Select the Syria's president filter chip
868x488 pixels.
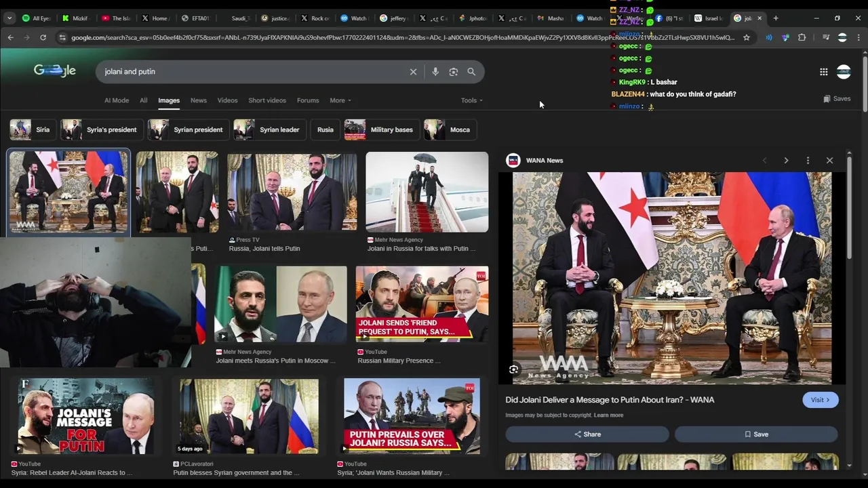click(x=102, y=129)
